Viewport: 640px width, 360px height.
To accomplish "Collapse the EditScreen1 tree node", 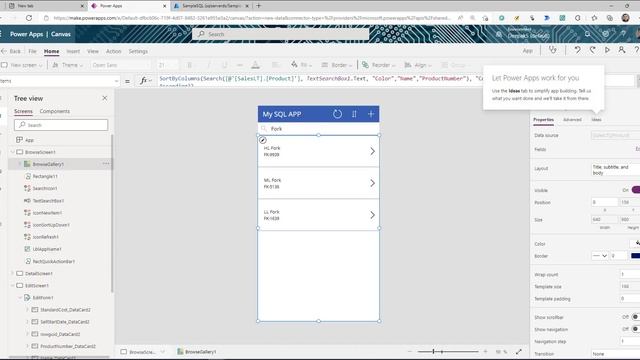I will (13, 285).
